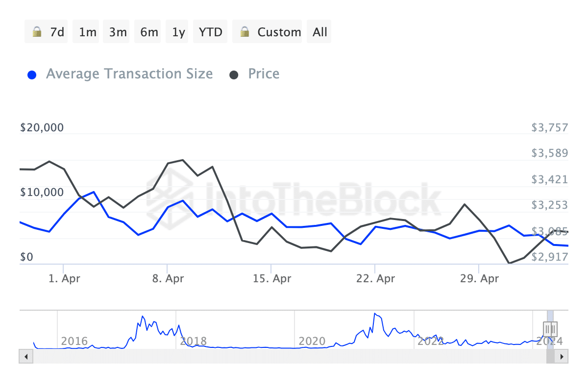Select the YTD range option
Screen dimensions: 588x392
tap(211, 32)
